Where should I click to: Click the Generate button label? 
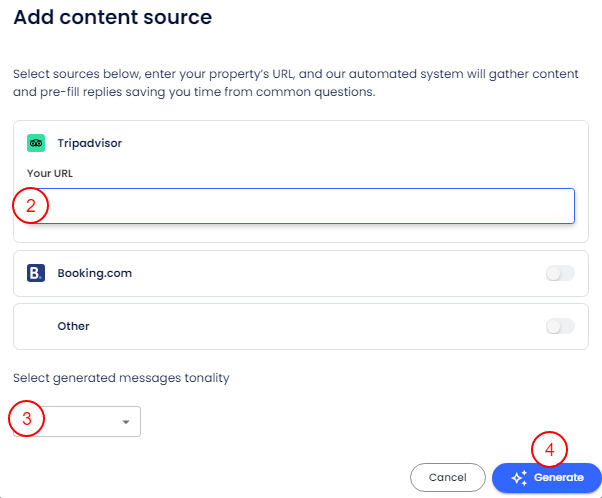(559, 478)
